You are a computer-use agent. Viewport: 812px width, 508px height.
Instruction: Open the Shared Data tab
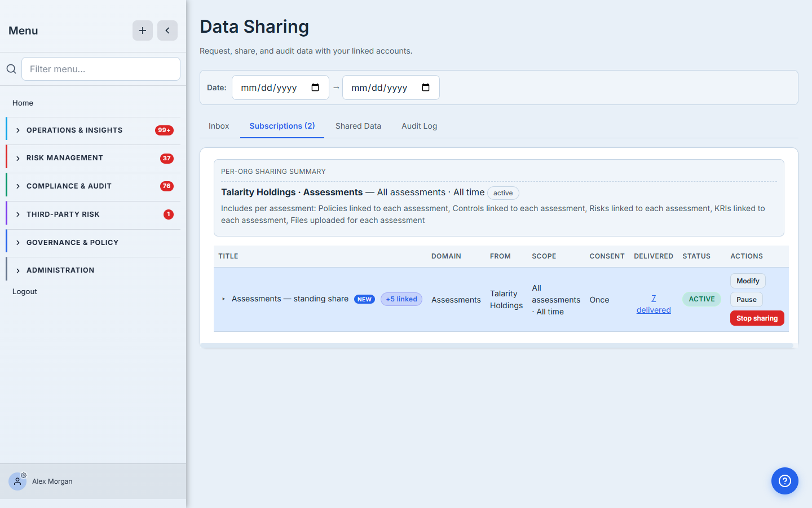[x=358, y=126]
